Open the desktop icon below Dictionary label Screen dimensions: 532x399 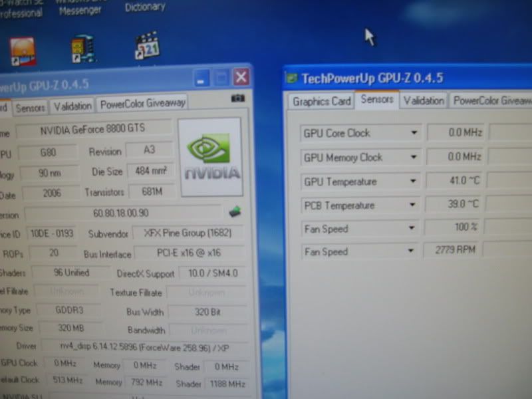point(148,45)
